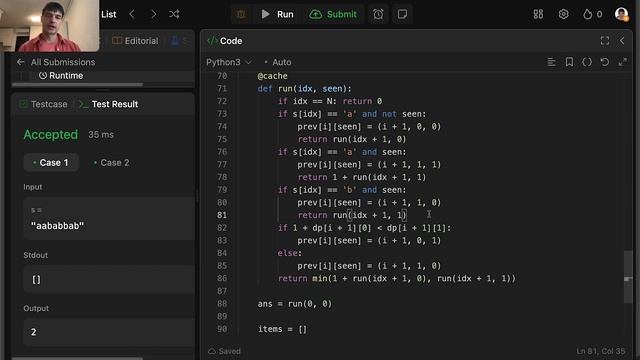Click the editor vertical scrollbar
Image resolution: width=640 pixels, height=360 pixels.
pos(628,277)
